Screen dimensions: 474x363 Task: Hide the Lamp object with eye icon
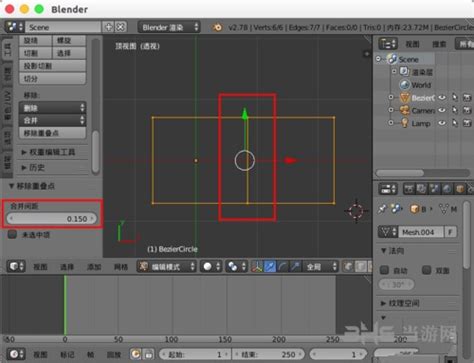(x=442, y=123)
